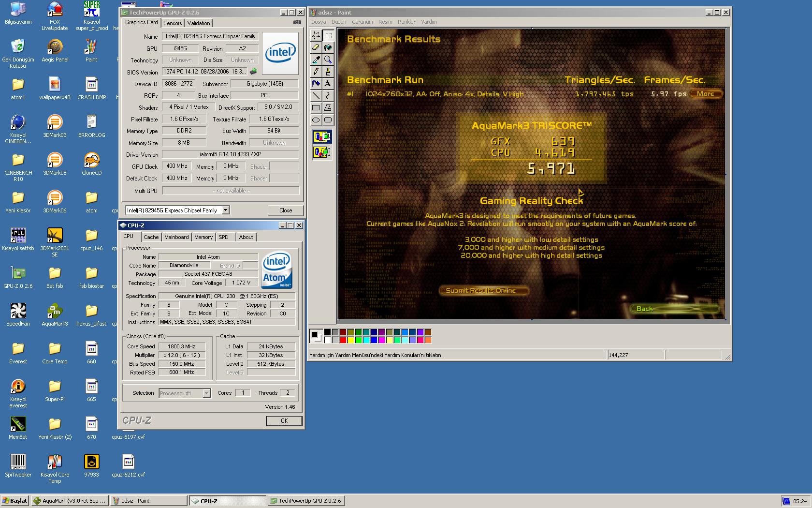Pick the orange color swatch in Paint palette
The width and height of the screenshot is (812, 508).
click(428, 340)
